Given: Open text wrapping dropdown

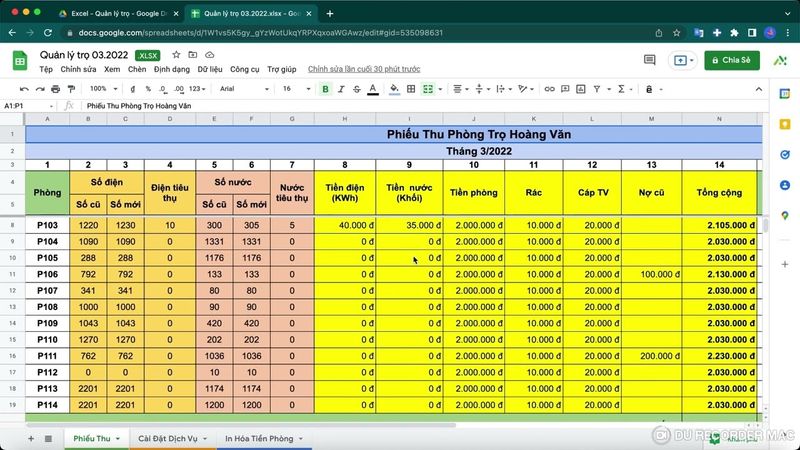Looking at the screenshot, I should [x=504, y=89].
